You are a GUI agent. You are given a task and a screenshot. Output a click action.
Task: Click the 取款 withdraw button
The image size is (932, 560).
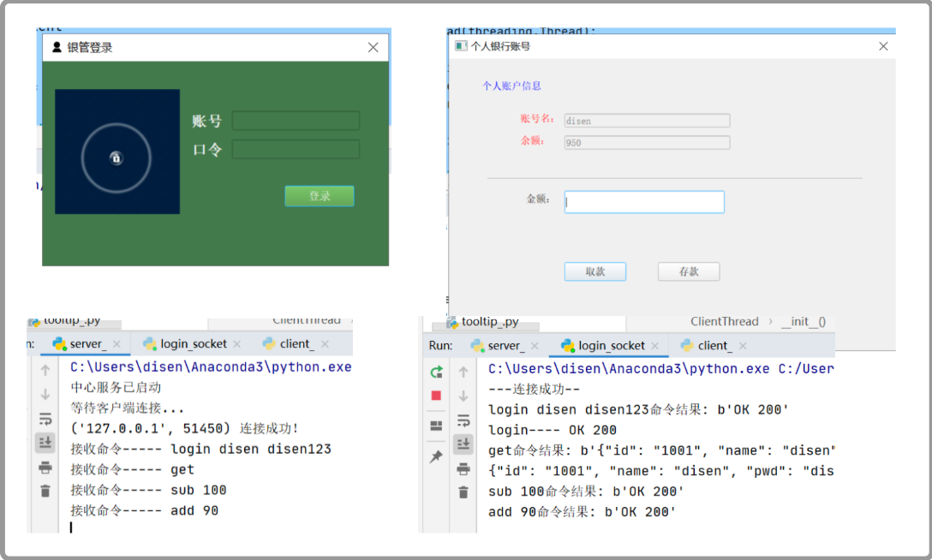595,271
